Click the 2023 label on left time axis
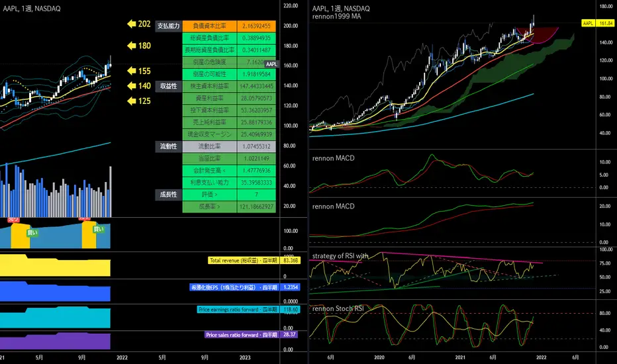This screenshot has height=364, width=617. point(245,357)
